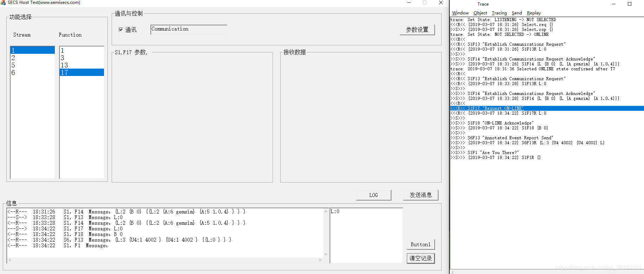Click the info log scroll down arrow
This screenshot has width=644, height=274.
(x=326, y=254)
